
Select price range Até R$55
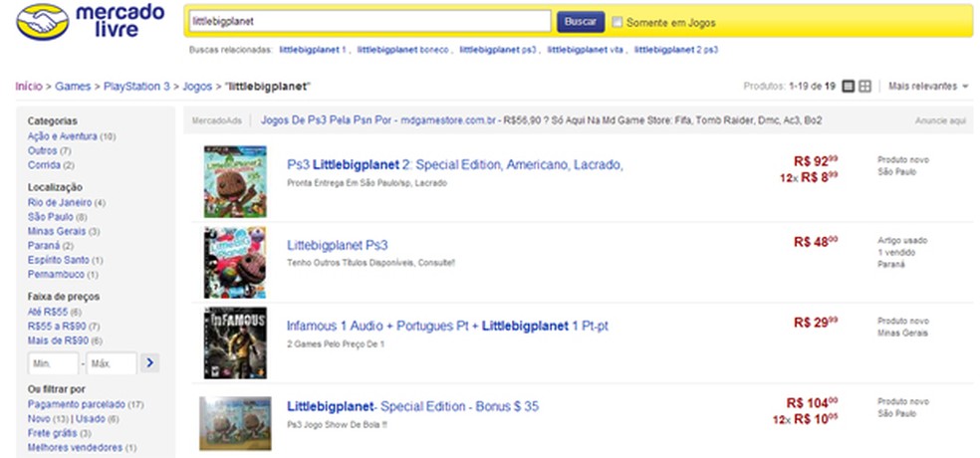[48, 312]
